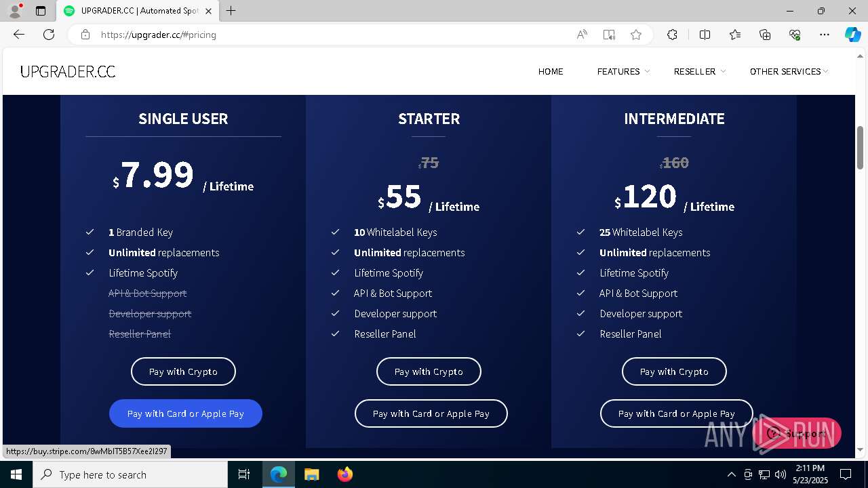The height and width of the screenshot is (488, 868).
Task: Open Edge Settings and more menu
Action: [x=825, y=35]
